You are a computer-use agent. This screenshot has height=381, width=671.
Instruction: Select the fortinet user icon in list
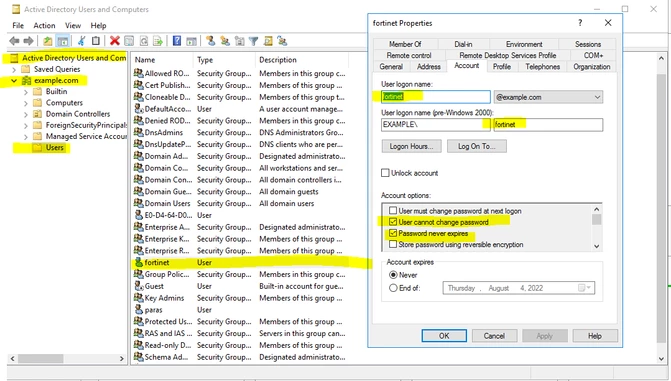(139, 262)
